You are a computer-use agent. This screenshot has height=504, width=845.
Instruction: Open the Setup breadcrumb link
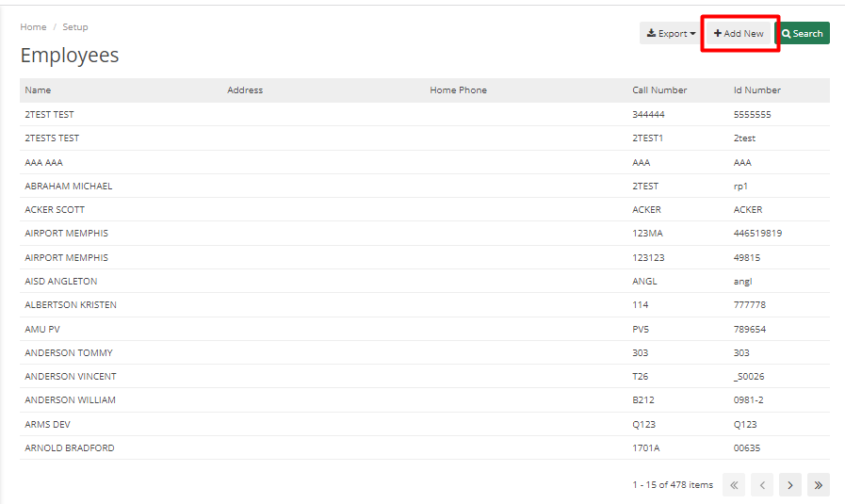[75, 27]
